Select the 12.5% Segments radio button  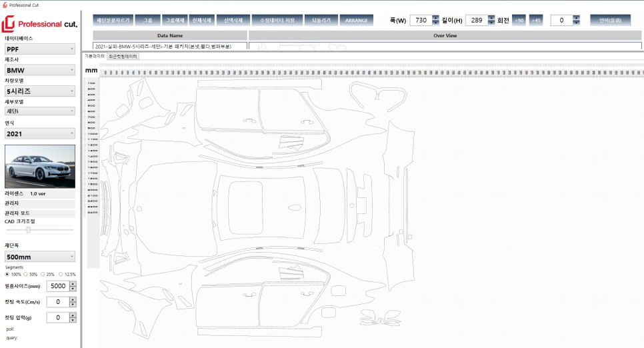tap(61, 274)
